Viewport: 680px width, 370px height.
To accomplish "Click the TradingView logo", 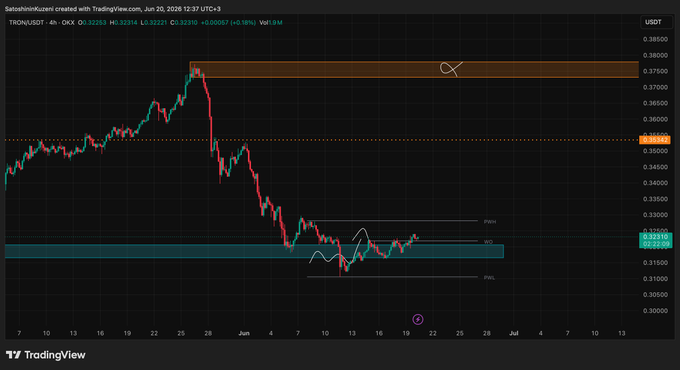I will click(46, 355).
